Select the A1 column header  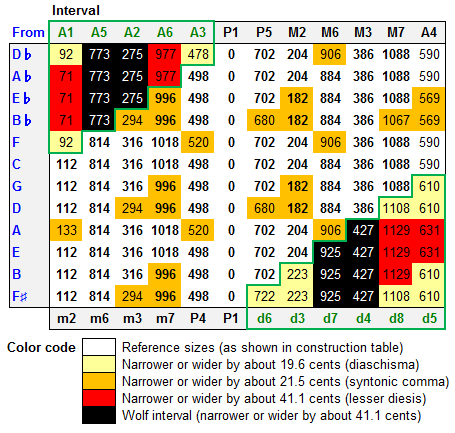[66, 32]
